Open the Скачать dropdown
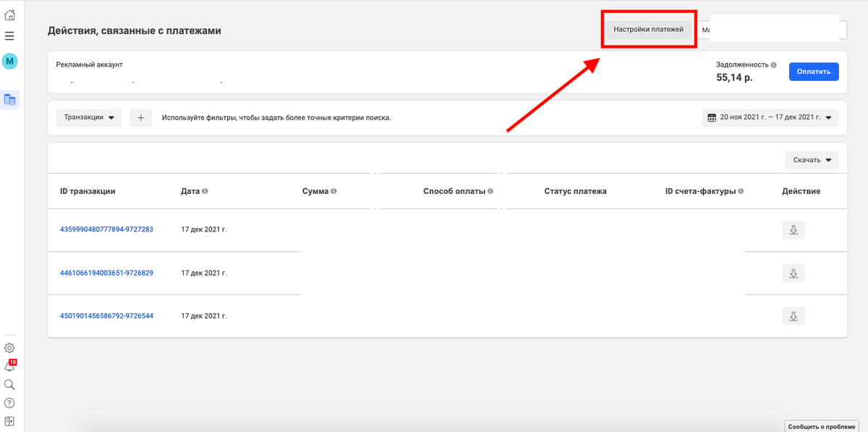The image size is (868, 432). click(x=812, y=160)
